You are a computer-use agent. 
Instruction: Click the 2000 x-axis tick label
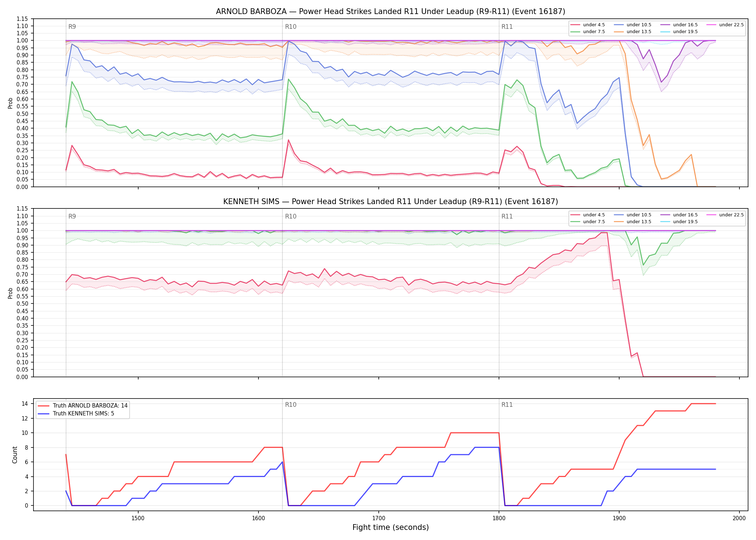[x=739, y=518]
